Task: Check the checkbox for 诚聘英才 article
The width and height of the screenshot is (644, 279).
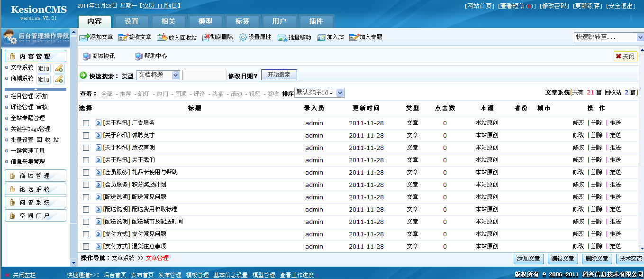Action: tap(85, 135)
